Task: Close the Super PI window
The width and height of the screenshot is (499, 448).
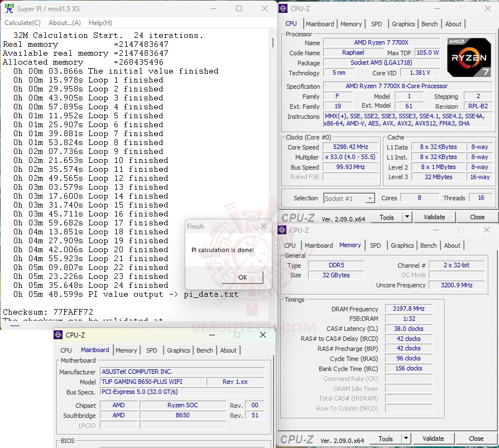Action: (265, 8)
